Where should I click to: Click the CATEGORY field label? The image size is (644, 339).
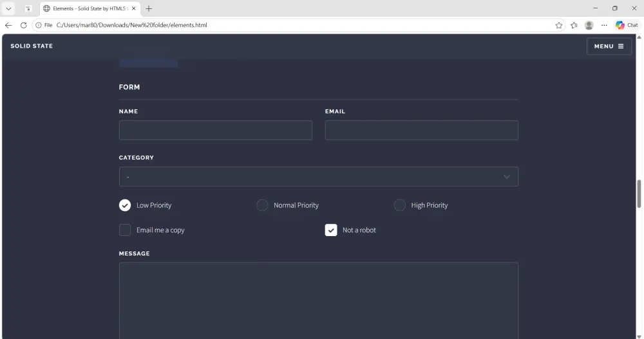[137, 158]
